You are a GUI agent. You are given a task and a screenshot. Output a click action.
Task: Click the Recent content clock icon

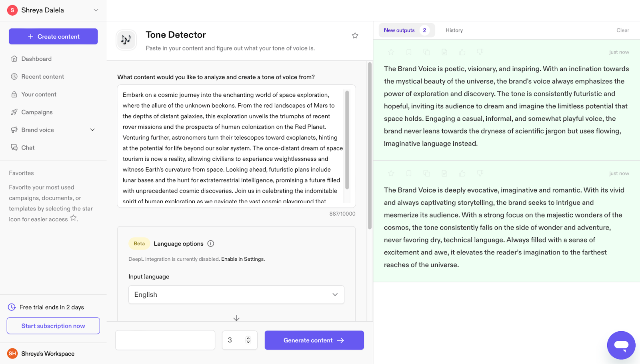click(14, 76)
